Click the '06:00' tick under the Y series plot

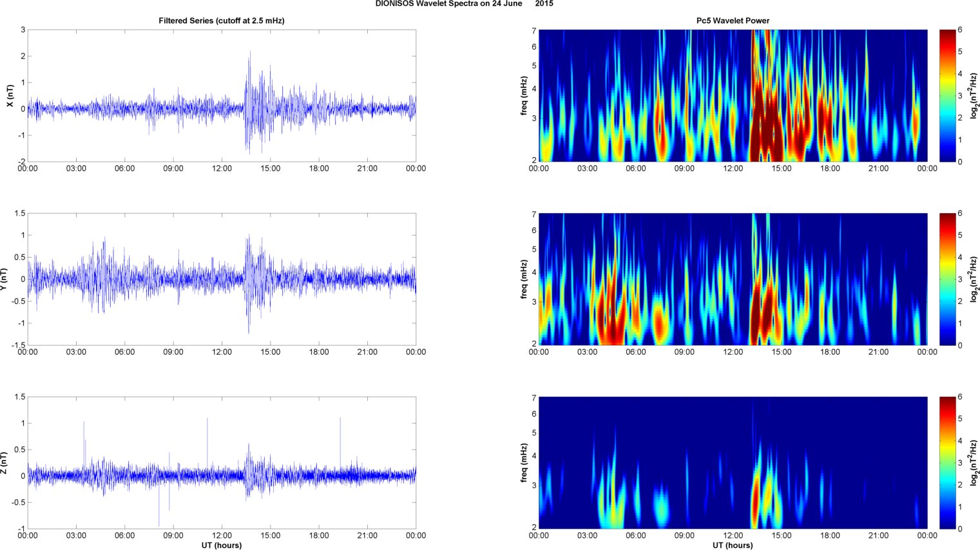[125, 352]
